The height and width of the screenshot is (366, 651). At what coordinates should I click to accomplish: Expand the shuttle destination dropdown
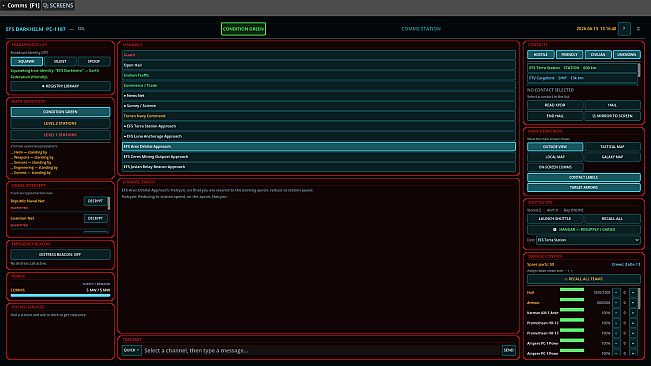coord(588,240)
